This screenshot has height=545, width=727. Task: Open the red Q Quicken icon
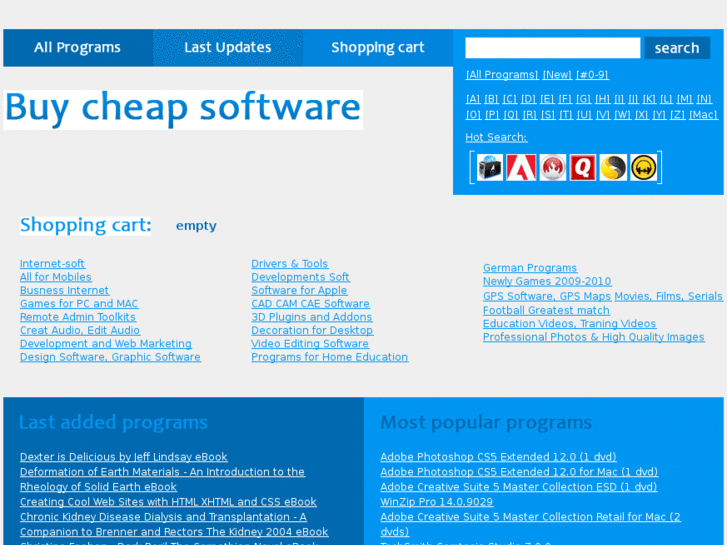pos(583,167)
